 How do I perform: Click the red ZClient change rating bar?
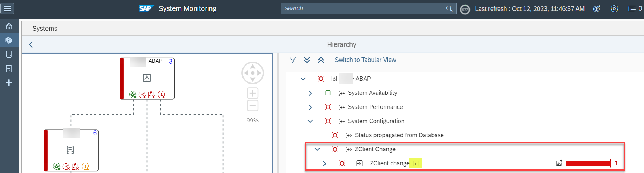pyautogui.click(x=588, y=163)
